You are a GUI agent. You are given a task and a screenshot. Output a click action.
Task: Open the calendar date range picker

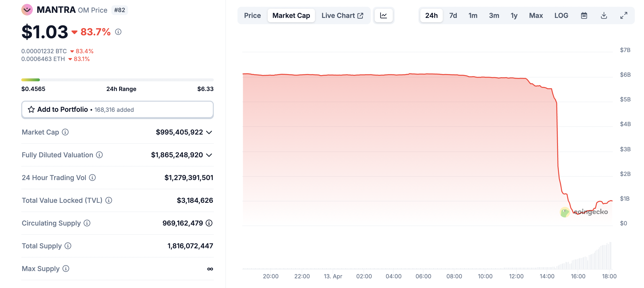point(585,15)
